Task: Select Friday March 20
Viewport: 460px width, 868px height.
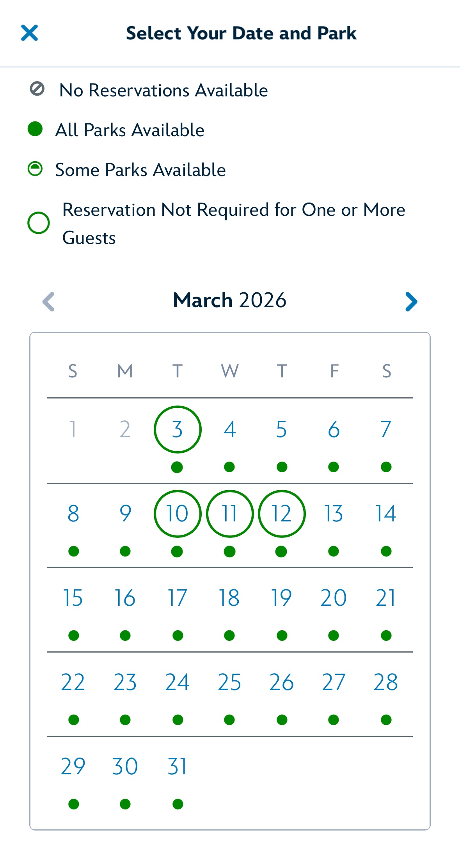Action: point(334,598)
